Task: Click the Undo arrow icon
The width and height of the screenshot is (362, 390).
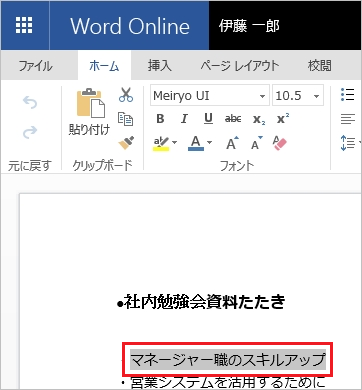Action: pyautogui.click(x=30, y=102)
